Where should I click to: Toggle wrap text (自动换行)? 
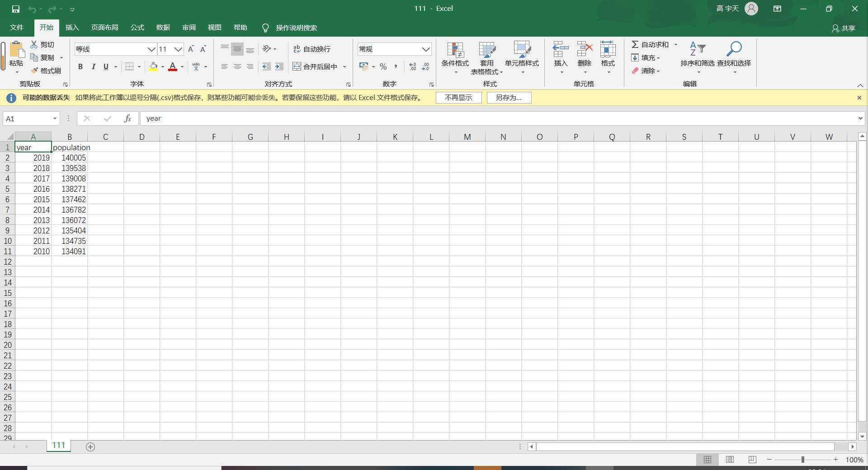(312, 49)
